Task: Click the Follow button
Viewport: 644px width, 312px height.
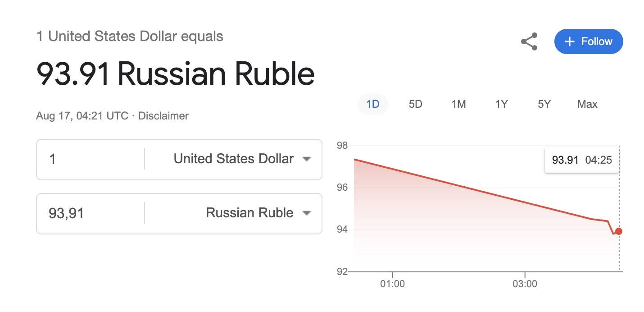Action: tap(589, 41)
